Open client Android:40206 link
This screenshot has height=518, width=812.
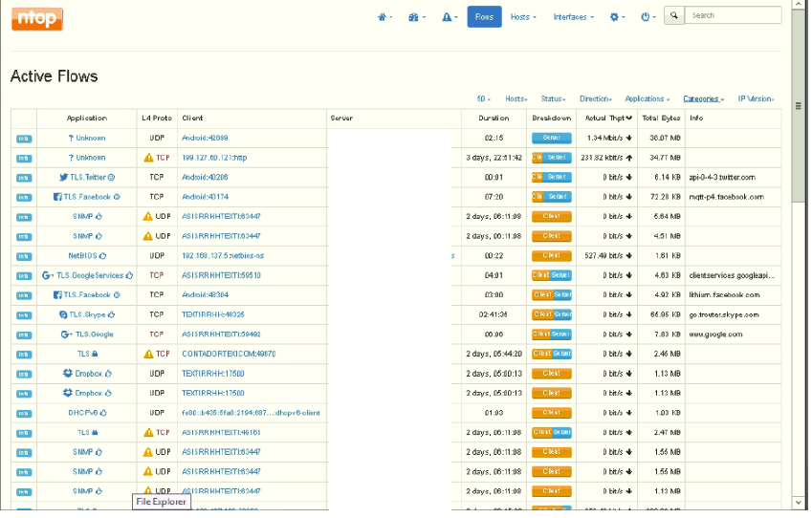click(x=205, y=178)
